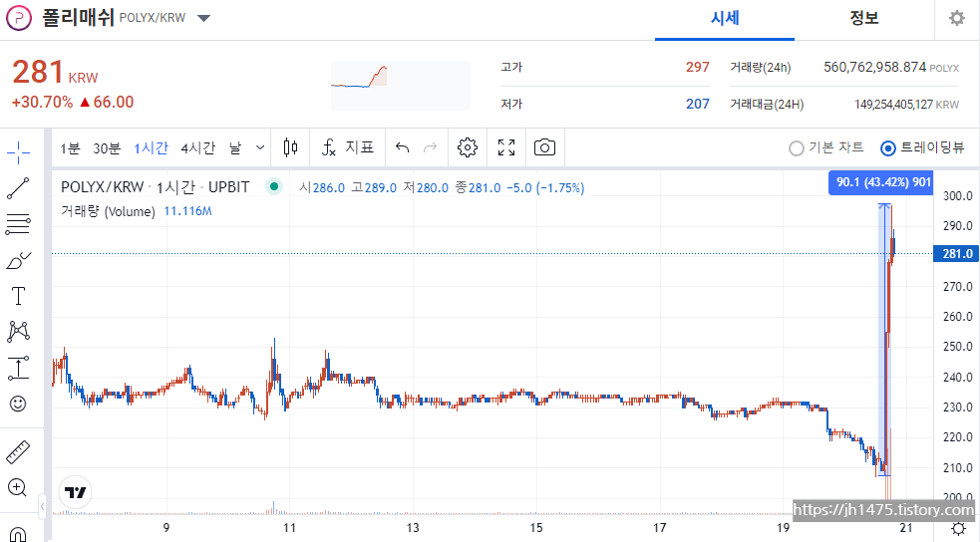This screenshot has width=980, height=542.
Task: Redo the chart action
Action: (x=430, y=147)
